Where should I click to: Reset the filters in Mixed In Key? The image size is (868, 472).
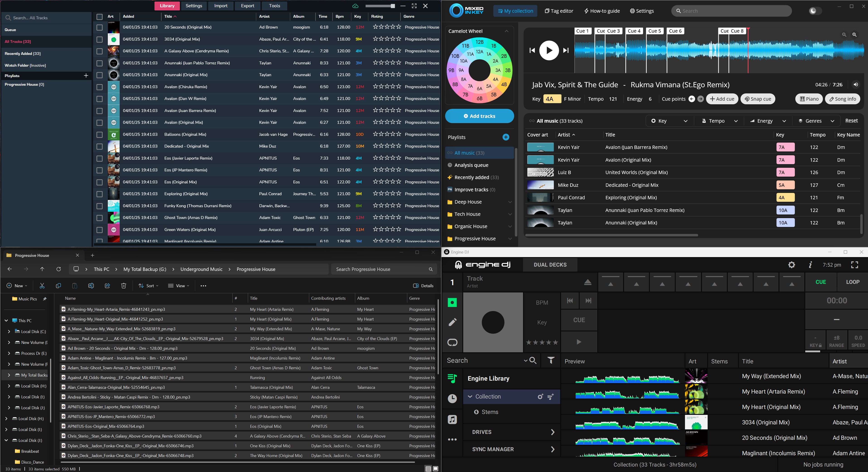[x=851, y=121]
